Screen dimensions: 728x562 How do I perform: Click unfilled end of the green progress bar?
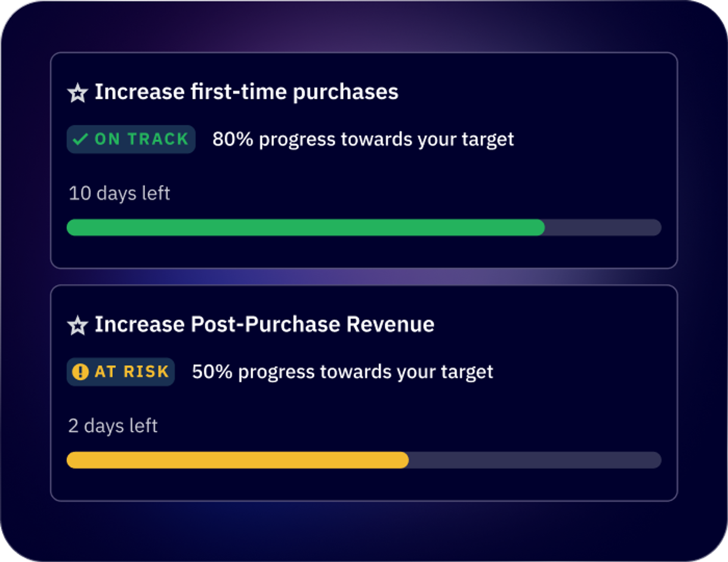coord(603,228)
